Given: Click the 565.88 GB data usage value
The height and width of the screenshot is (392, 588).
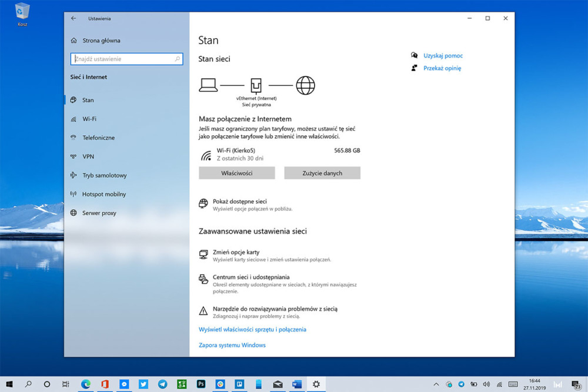Looking at the screenshot, I should coord(347,150).
